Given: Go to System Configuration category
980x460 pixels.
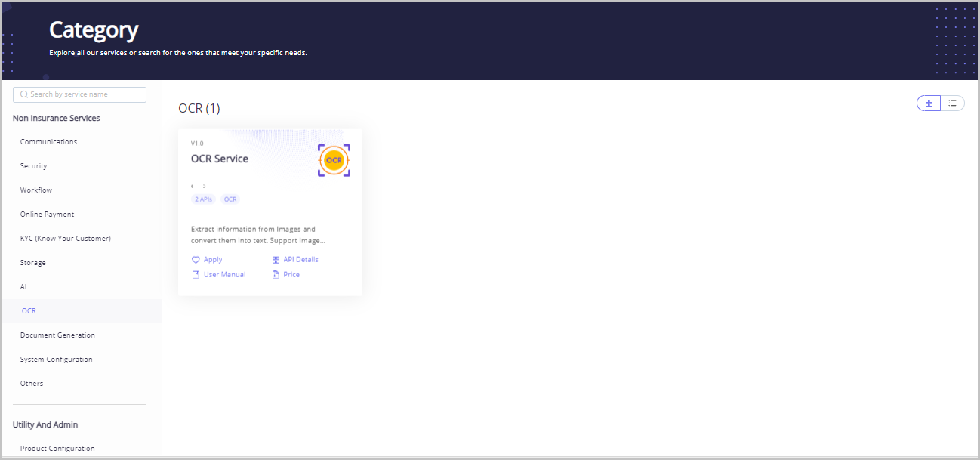Looking at the screenshot, I should point(56,360).
